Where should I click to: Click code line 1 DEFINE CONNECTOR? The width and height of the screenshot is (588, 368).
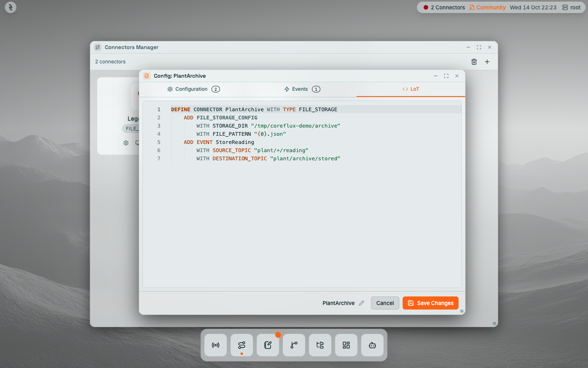pos(254,109)
